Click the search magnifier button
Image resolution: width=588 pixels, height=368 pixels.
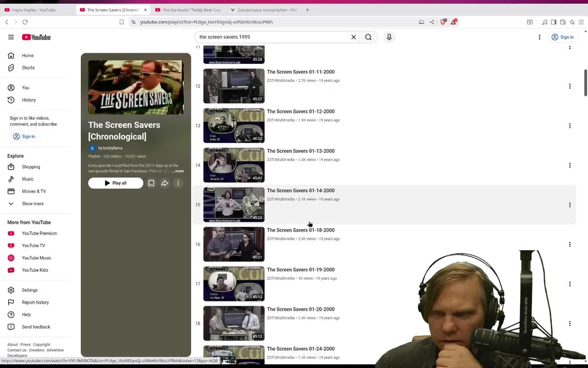click(x=368, y=37)
